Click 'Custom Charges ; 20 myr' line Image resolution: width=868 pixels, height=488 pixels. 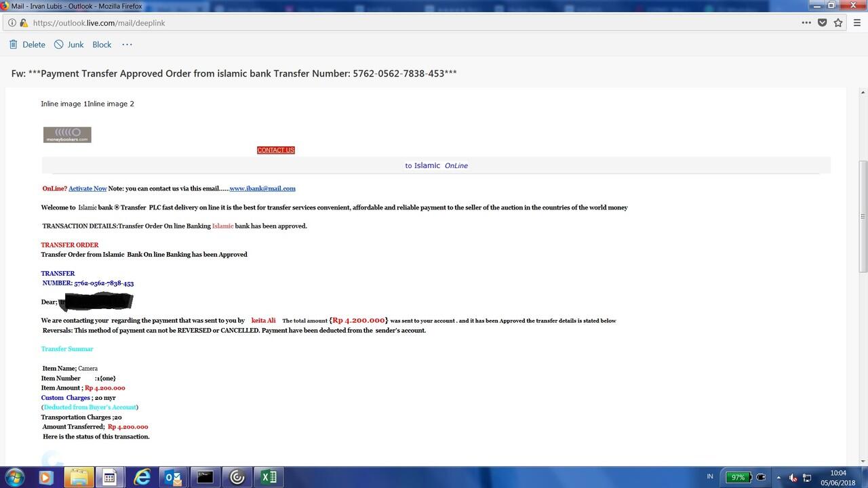[78, 398]
